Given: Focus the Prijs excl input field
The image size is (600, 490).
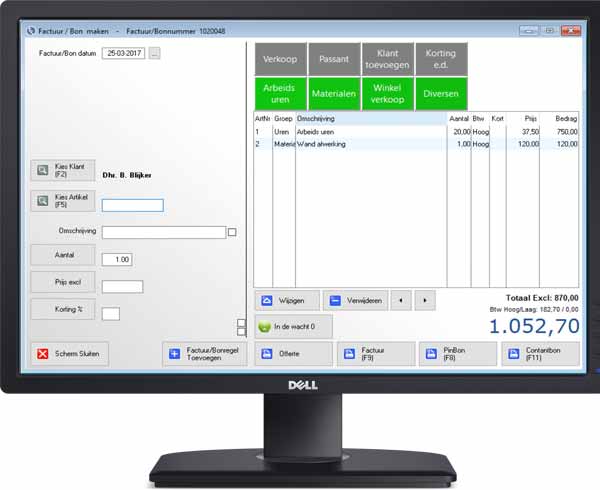Looking at the screenshot, I should click(x=122, y=287).
